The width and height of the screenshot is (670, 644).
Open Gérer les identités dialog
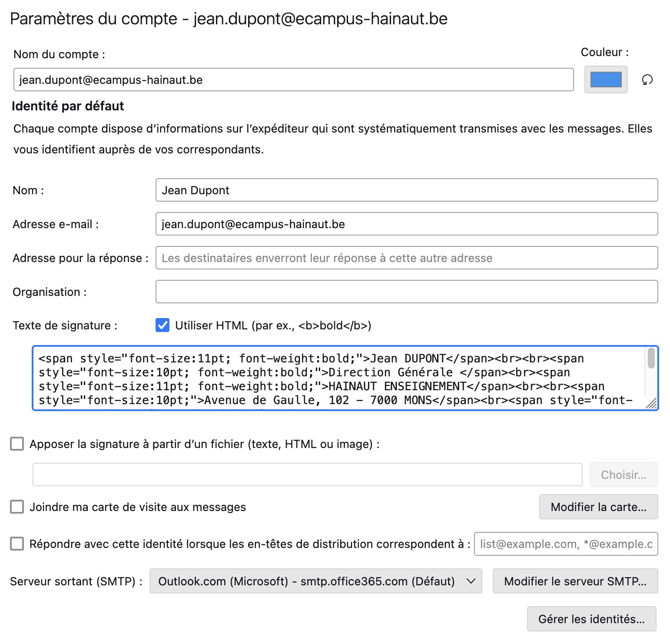(591, 619)
